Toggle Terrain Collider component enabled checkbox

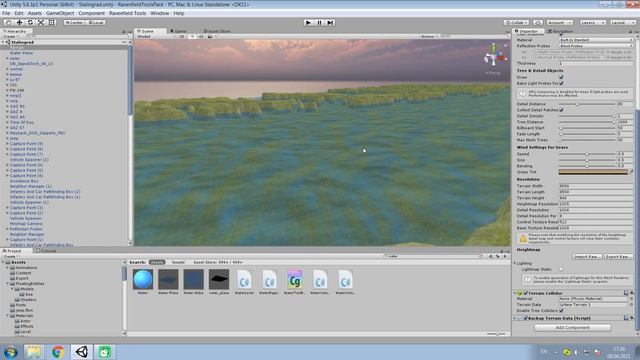coord(526,293)
